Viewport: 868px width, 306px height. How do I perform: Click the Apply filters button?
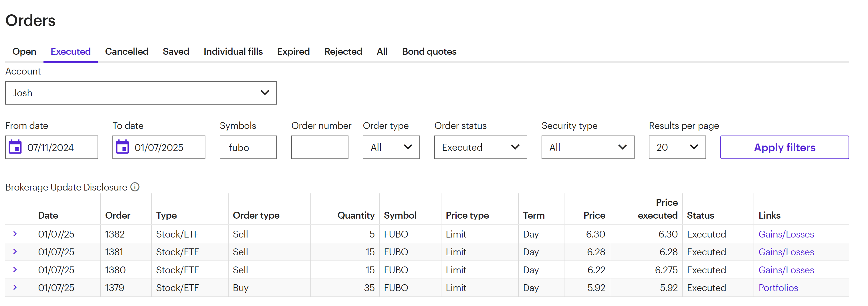click(x=784, y=148)
